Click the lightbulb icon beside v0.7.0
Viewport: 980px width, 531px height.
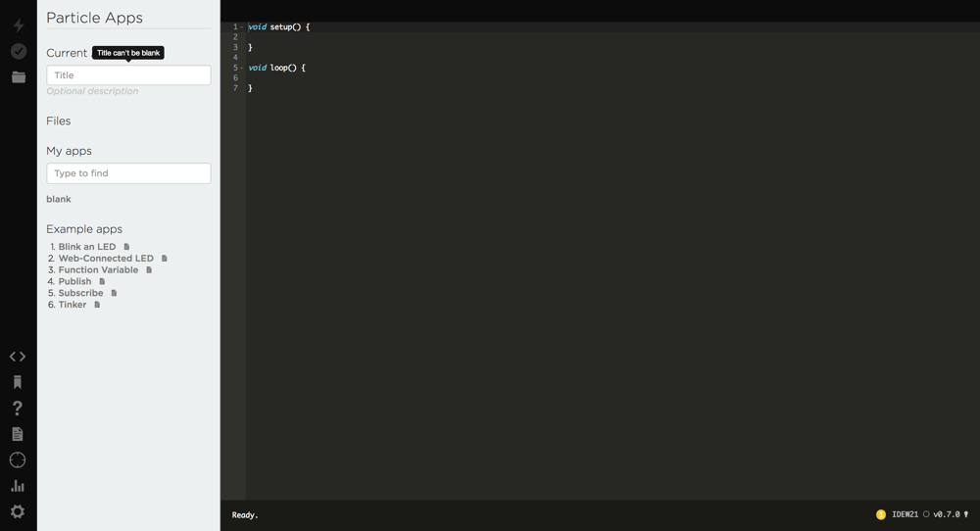click(x=966, y=514)
